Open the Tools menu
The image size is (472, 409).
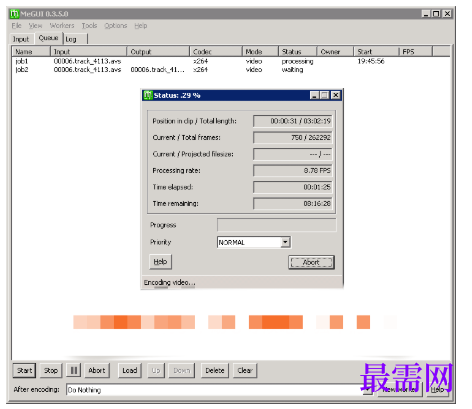pos(89,26)
